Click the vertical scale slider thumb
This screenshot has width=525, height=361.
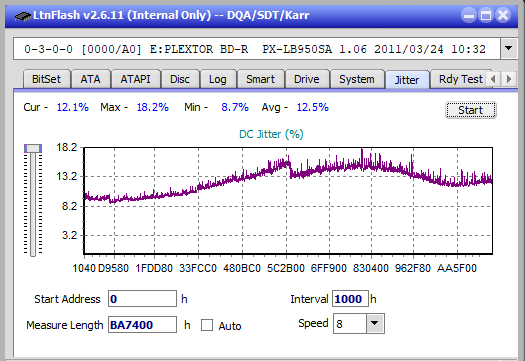(33, 148)
